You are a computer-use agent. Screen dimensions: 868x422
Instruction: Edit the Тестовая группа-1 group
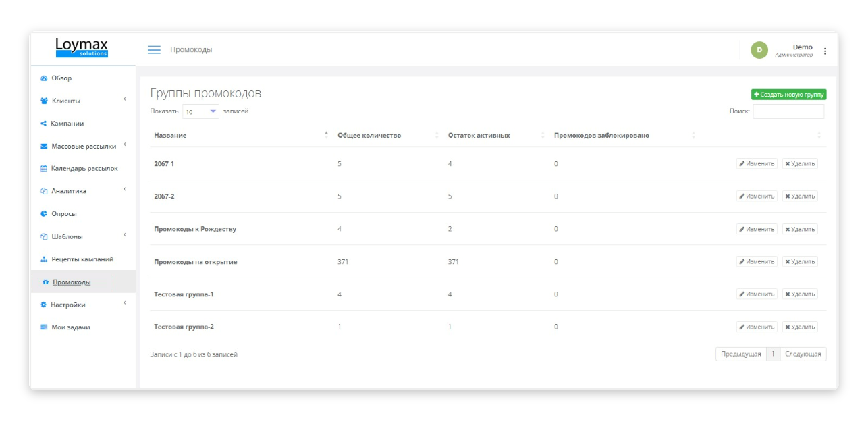[757, 294]
